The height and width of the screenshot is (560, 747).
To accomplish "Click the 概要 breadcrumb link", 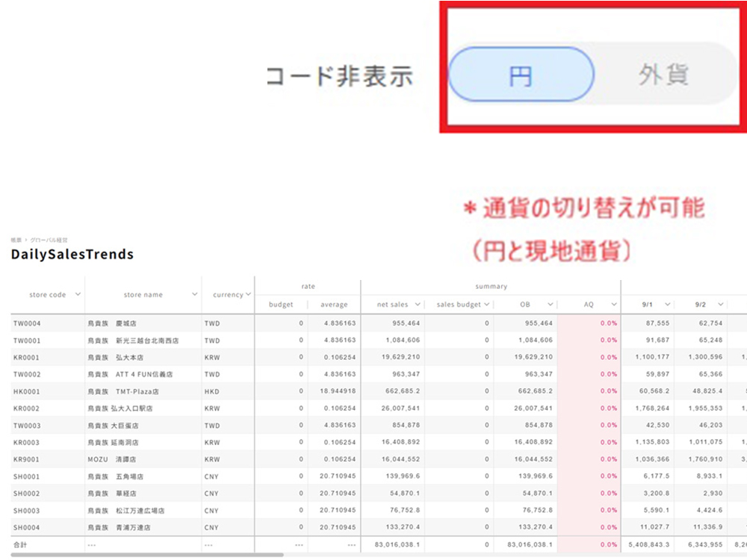I will [16, 240].
